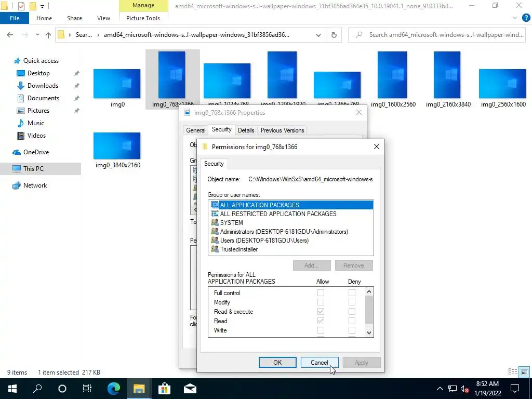The height and width of the screenshot is (399, 532).
Task: Toggle Allow for Read & execute
Action: pyautogui.click(x=321, y=312)
